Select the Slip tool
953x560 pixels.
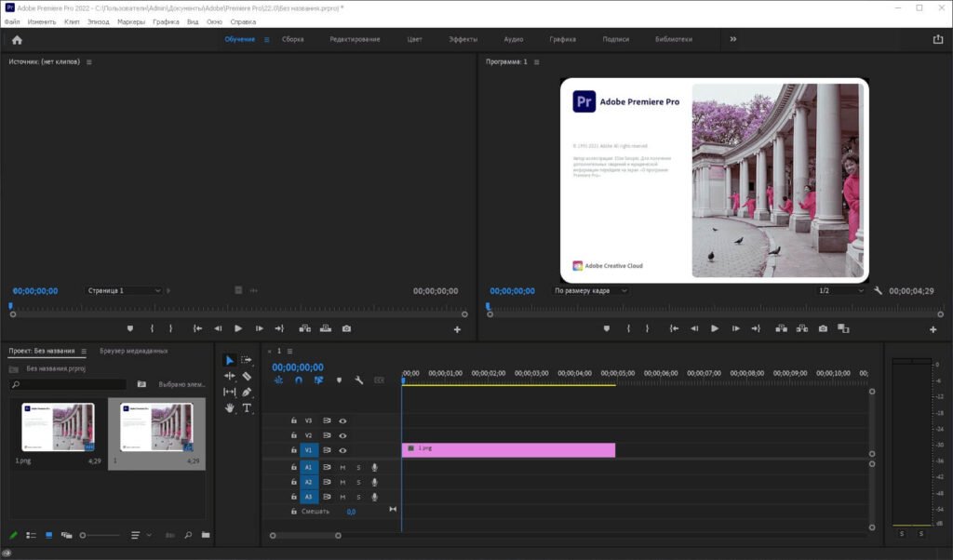click(229, 393)
